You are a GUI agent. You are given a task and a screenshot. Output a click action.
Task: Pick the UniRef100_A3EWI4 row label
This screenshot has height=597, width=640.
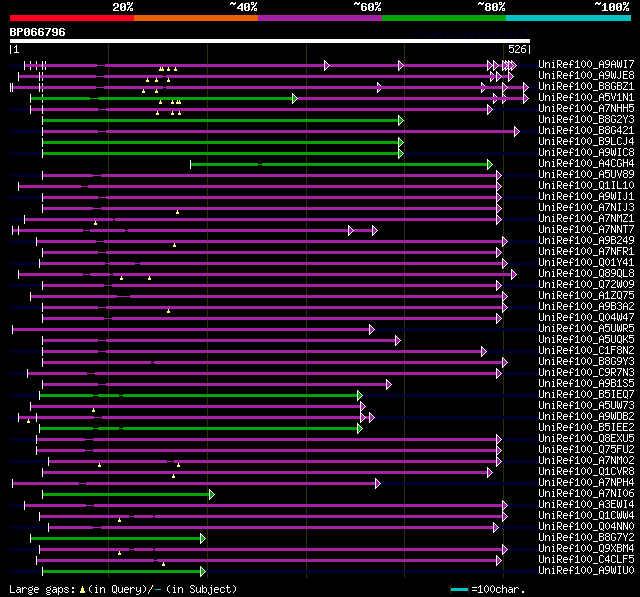[x=586, y=505]
